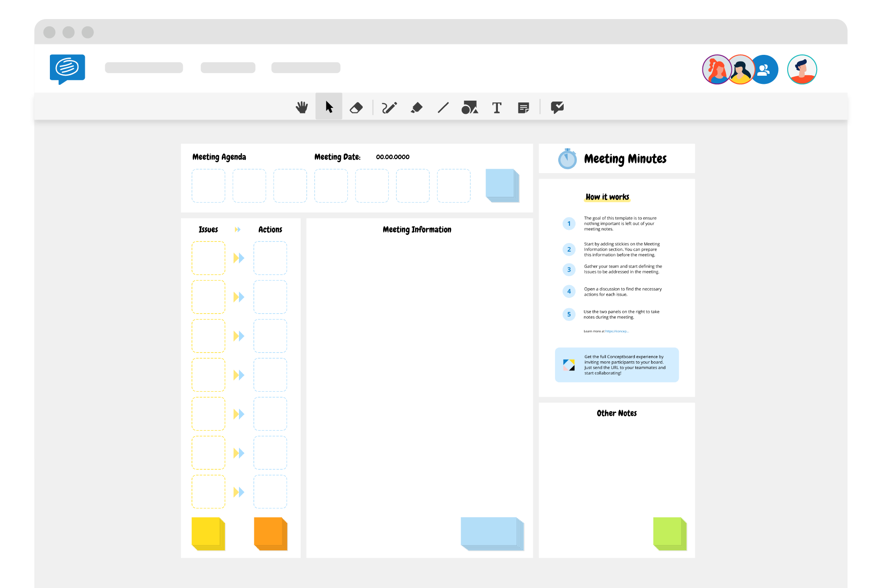Viewport: 882px width, 588px height.
Task: Select the Eraser tool
Action: pyautogui.click(x=358, y=107)
